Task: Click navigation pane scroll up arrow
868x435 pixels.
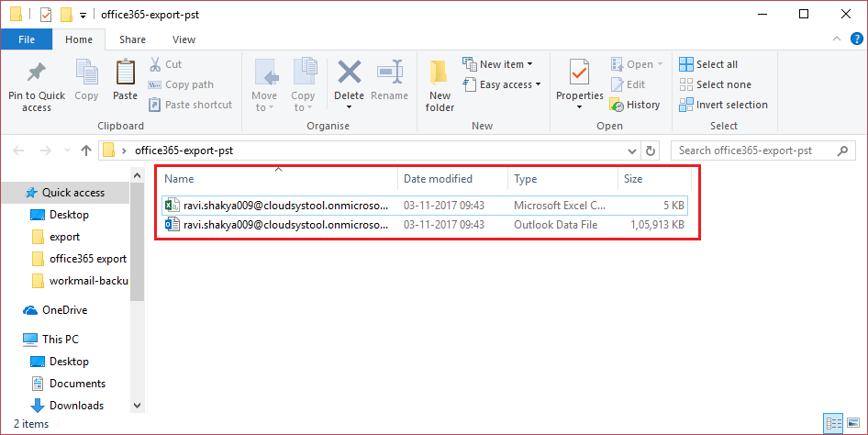Action: click(138, 175)
